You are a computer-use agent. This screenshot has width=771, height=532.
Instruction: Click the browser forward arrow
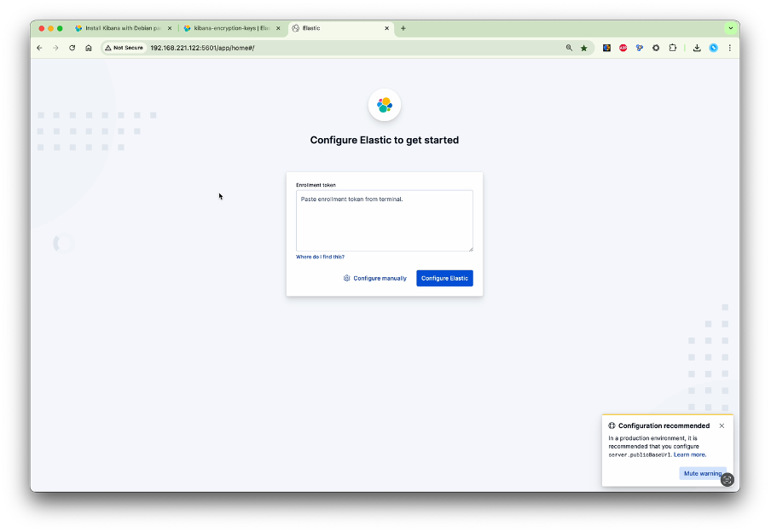55,48
